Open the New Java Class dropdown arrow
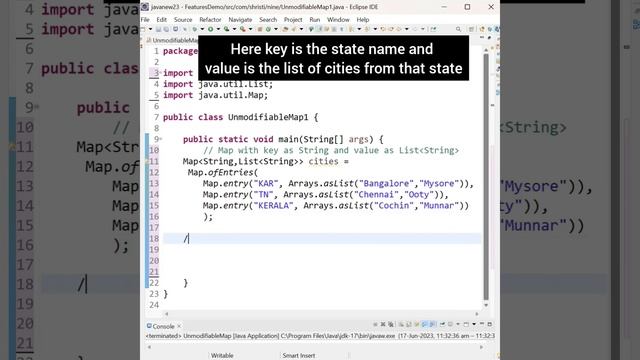Viewport: 640px width, 360px height. 276,29
